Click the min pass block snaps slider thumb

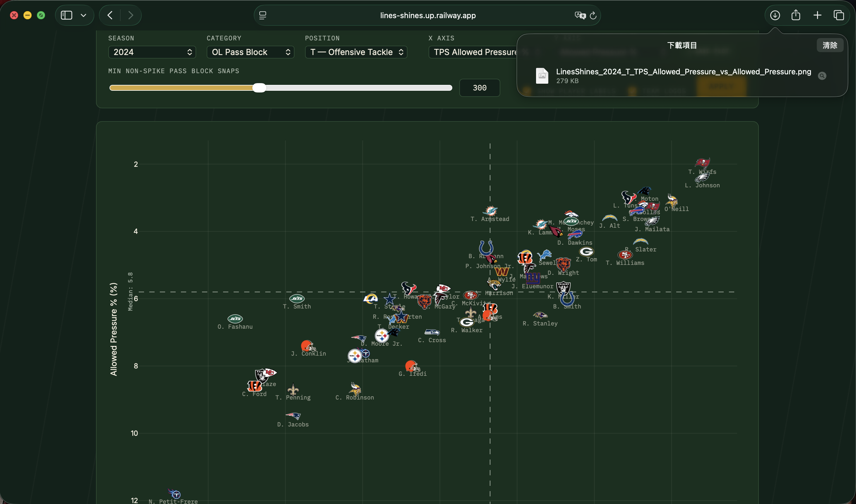pyautogui.click(x=259, y=88)
